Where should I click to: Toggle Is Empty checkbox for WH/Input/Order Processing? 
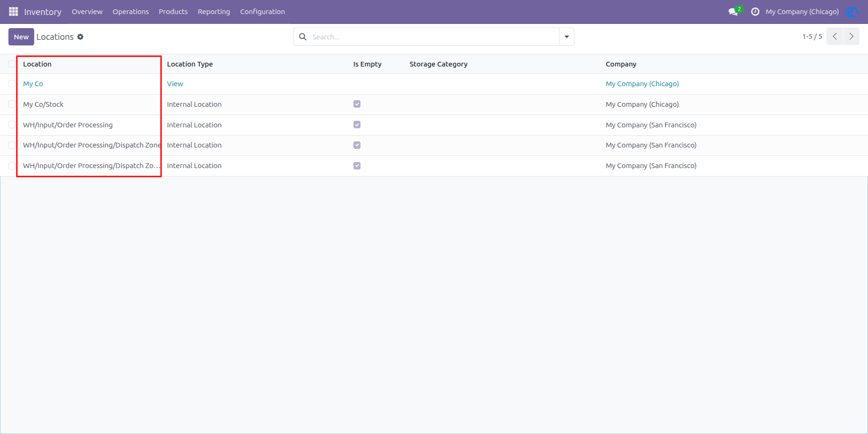pyautogui.click(x=357, y=125)
